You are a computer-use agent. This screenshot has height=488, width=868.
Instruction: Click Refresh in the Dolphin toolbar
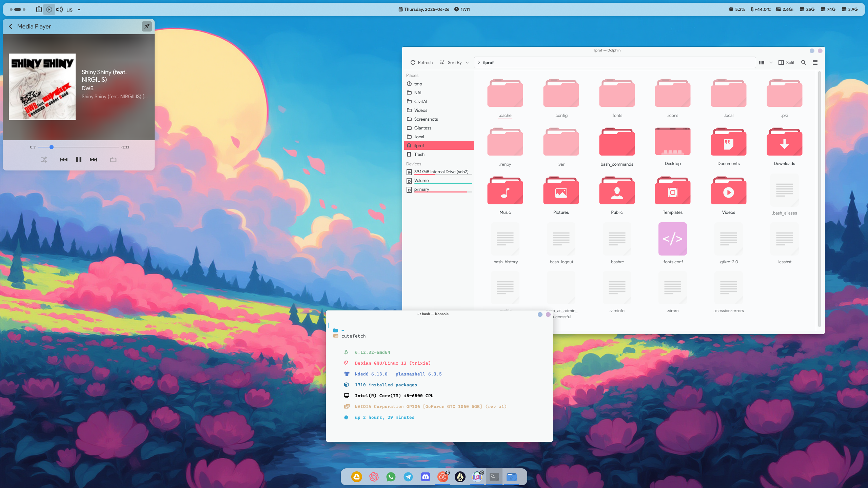click(421, 62)
